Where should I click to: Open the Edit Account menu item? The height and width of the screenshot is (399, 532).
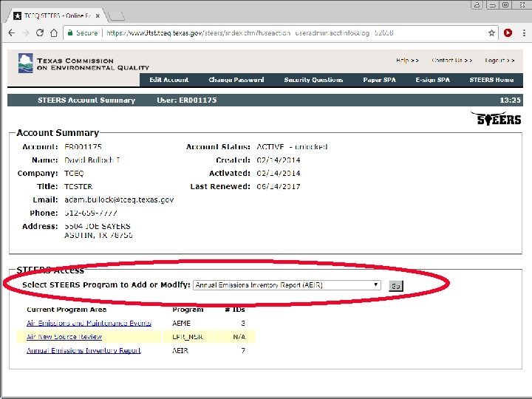coord(169,80)
